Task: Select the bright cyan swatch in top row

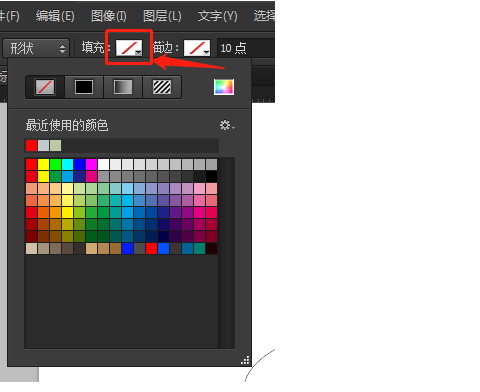Action: pyautogui.click(x=67, y=164)
